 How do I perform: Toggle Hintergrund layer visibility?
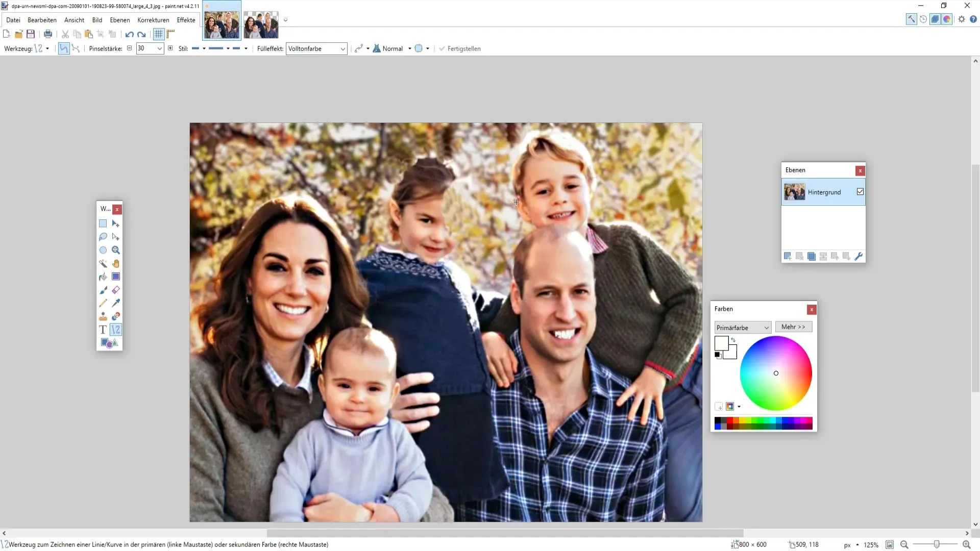pos(860,192)
